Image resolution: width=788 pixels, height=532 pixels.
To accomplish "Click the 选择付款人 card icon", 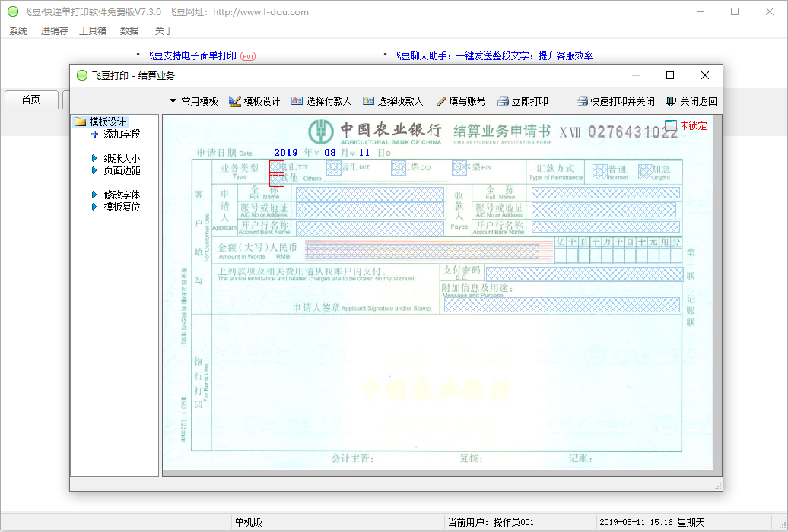I will 297,101.
